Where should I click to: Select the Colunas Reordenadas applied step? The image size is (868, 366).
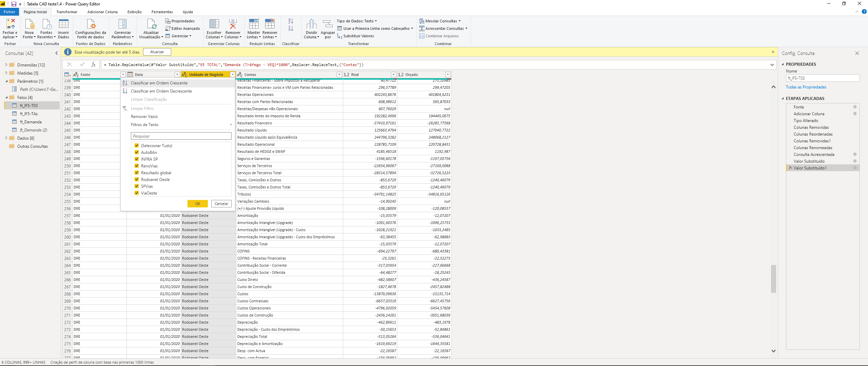click(813, 134)
